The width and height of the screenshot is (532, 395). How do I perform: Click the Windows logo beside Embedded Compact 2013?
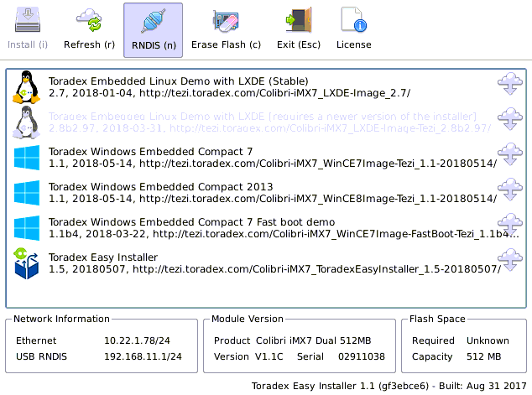27,192
